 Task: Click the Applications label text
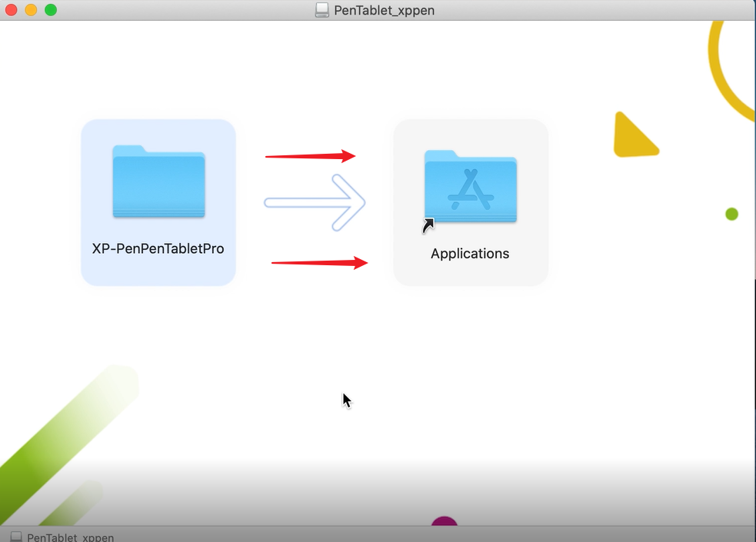point(470,254)
